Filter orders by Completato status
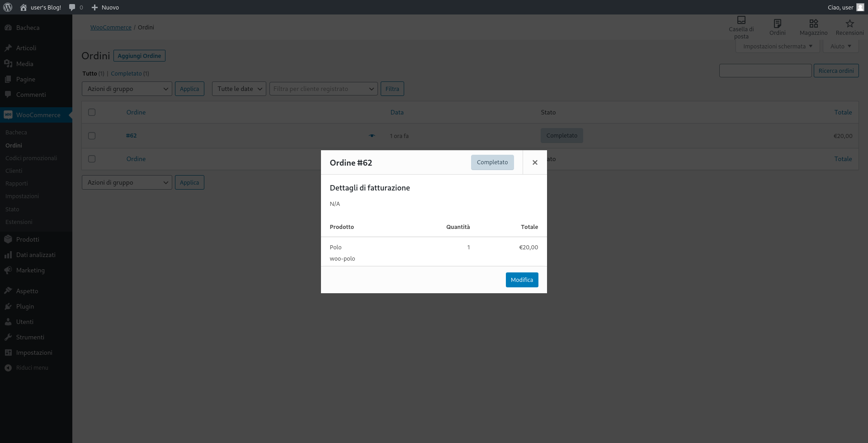Image resolution: width=868 pixels, height=443 pixels. (126, 73)
